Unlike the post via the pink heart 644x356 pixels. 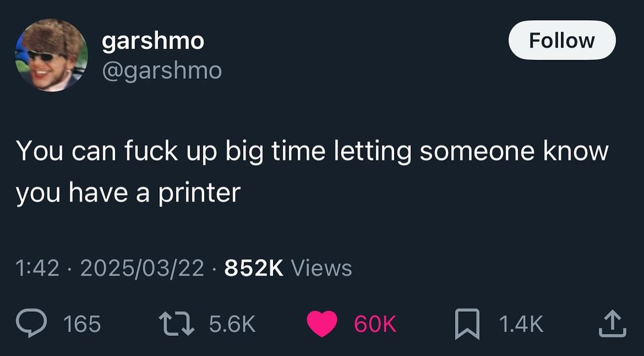coord(322,324)
